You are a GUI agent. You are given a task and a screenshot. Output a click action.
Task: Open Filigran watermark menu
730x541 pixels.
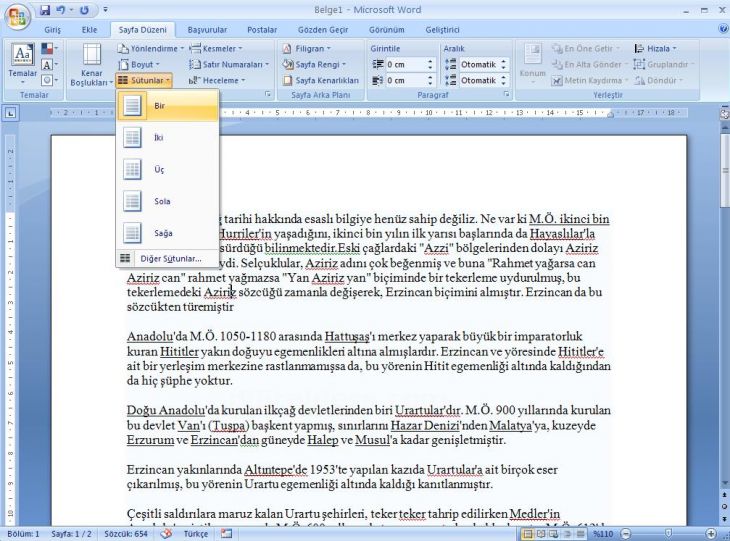pyautogui.click(x=306, y=48)
